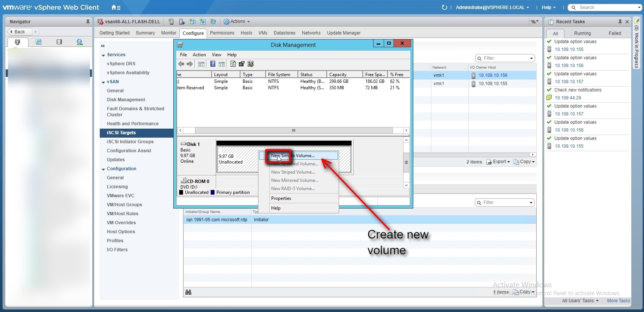Click the blue Help icon in Disk Management

tap(213, 64)
